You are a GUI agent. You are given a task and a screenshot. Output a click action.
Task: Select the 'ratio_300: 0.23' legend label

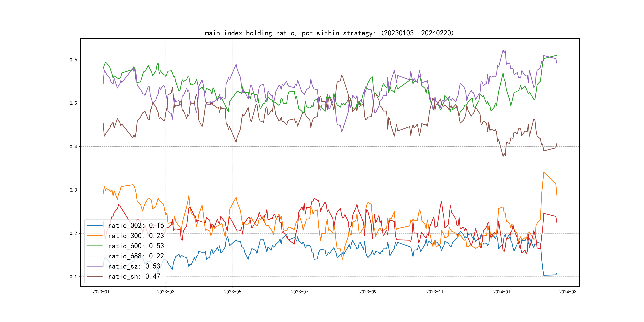(136, 236)
